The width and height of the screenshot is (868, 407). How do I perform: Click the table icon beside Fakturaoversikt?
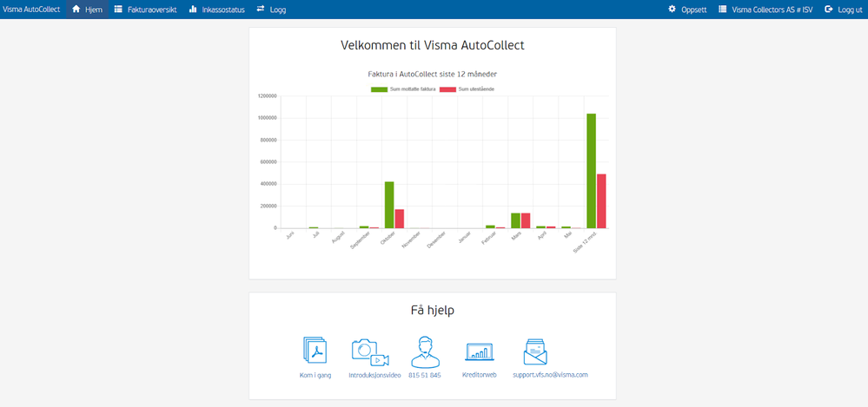coord(118,10)
